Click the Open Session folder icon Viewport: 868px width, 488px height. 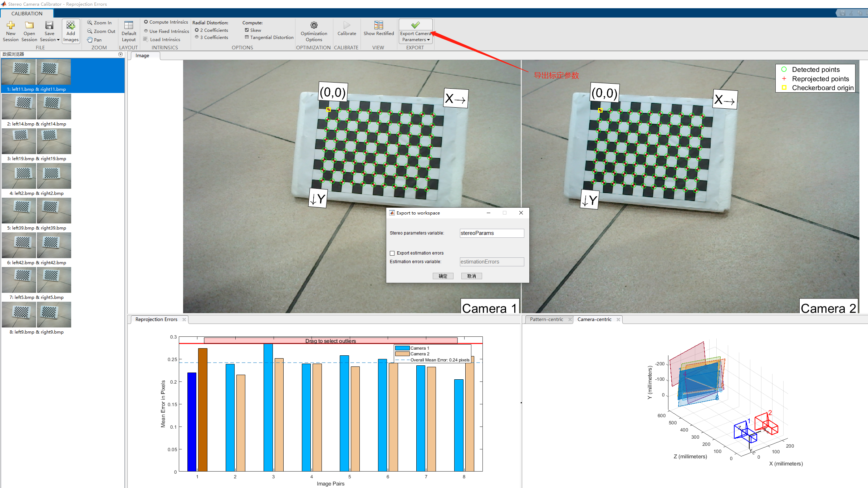29,25
